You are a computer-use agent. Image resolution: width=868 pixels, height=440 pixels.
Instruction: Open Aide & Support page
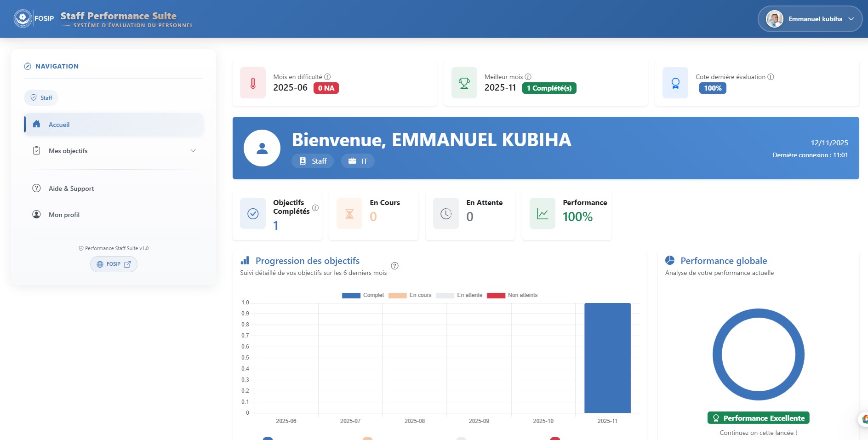tap(114, 189)
